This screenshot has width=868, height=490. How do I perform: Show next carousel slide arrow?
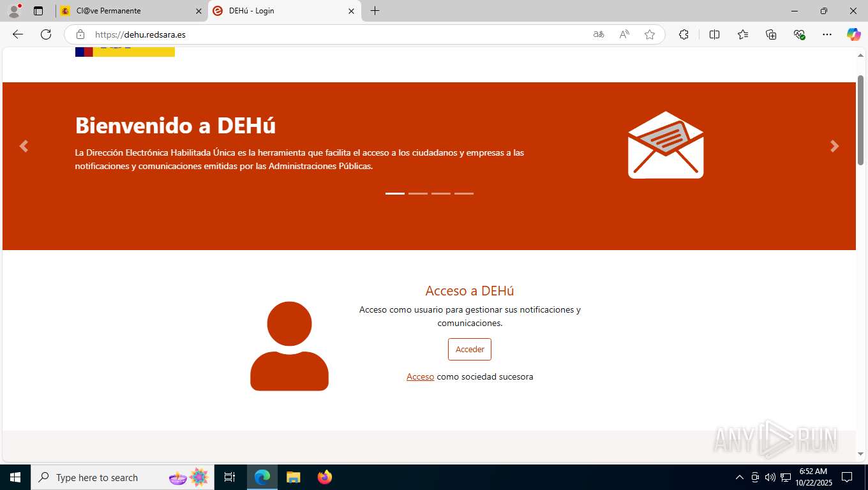pyautogui.click(x=834, y=146)
